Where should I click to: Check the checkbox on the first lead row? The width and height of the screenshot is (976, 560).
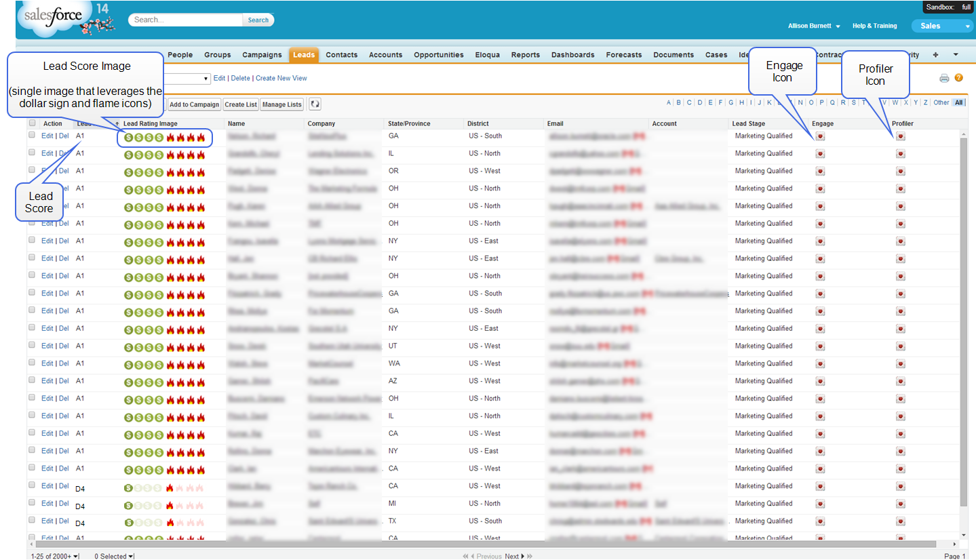tap(32, 134)
